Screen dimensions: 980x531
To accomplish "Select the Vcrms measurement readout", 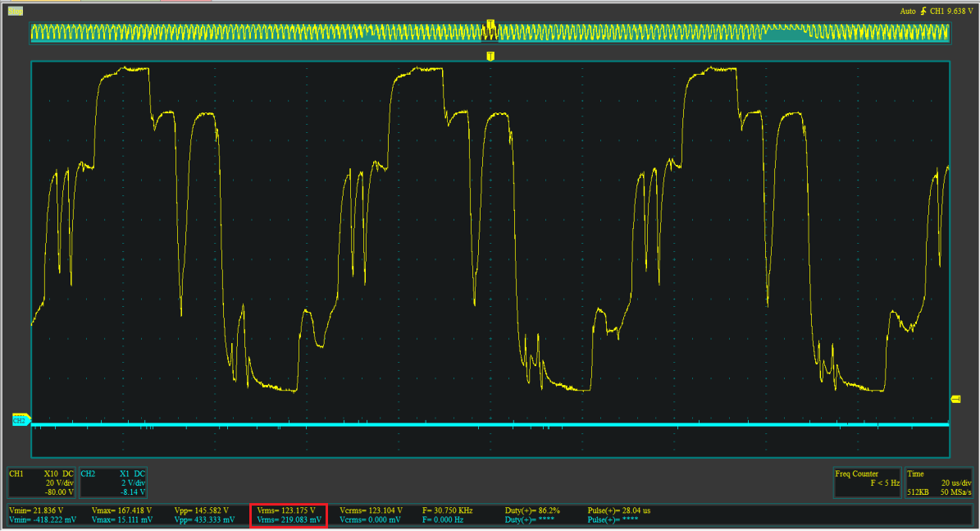I will 371,515.
